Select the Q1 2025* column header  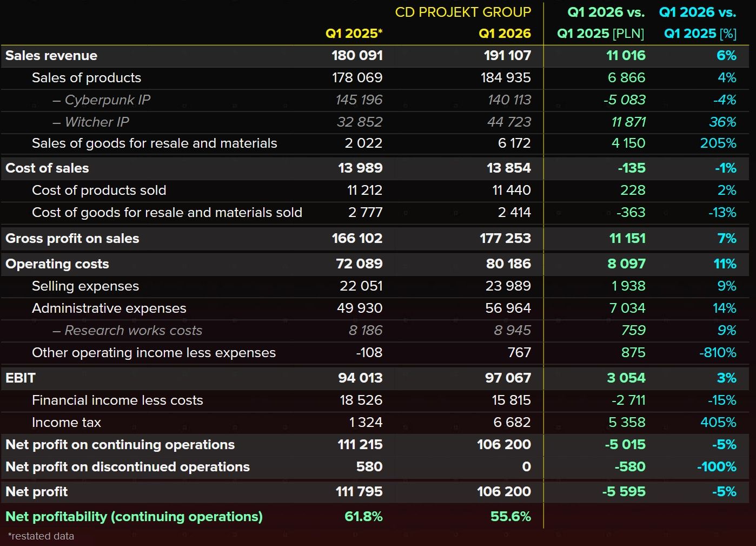point(354,34)
